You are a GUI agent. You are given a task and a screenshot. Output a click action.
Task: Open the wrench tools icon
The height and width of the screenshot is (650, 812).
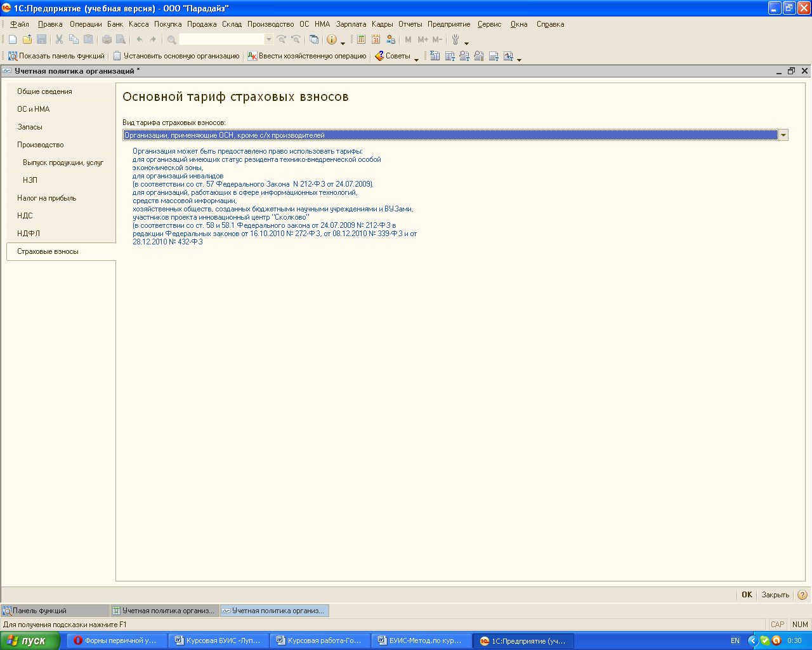coord(455,39)
